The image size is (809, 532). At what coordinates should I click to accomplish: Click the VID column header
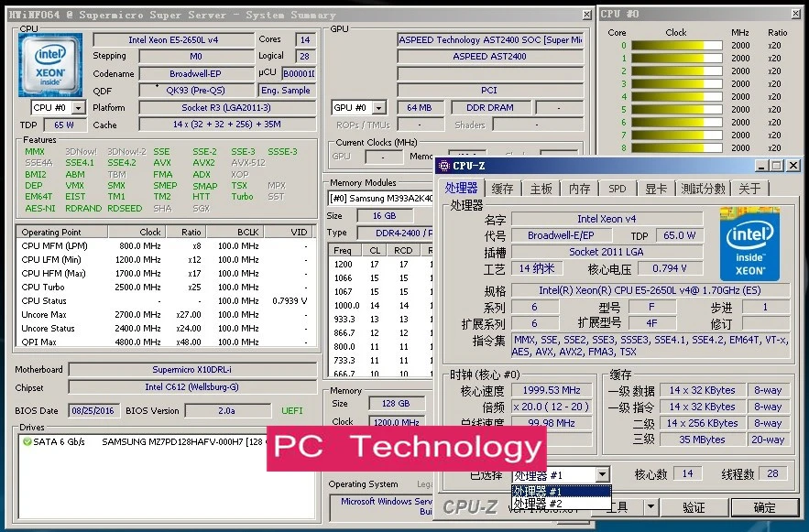pos(290,232)
